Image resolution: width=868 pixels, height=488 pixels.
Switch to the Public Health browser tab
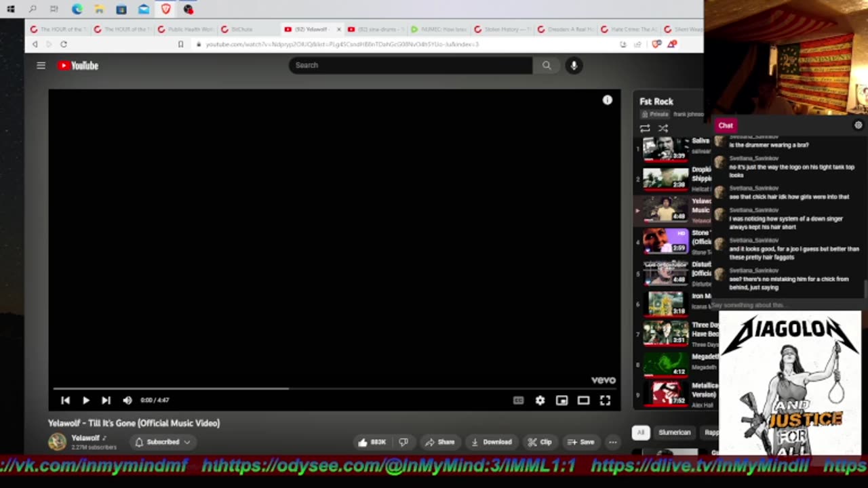point(185,29)
